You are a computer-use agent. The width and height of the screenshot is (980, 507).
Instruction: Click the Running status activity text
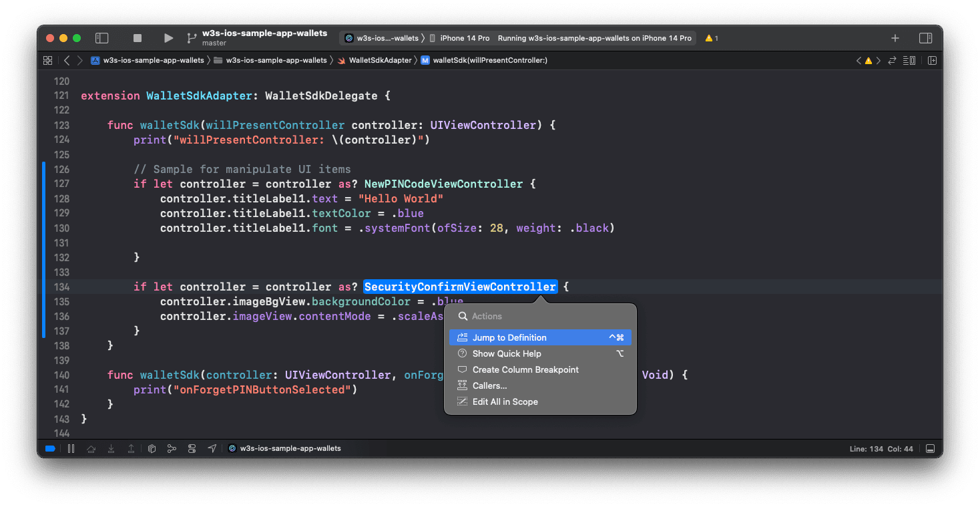[x=595, y=38]
